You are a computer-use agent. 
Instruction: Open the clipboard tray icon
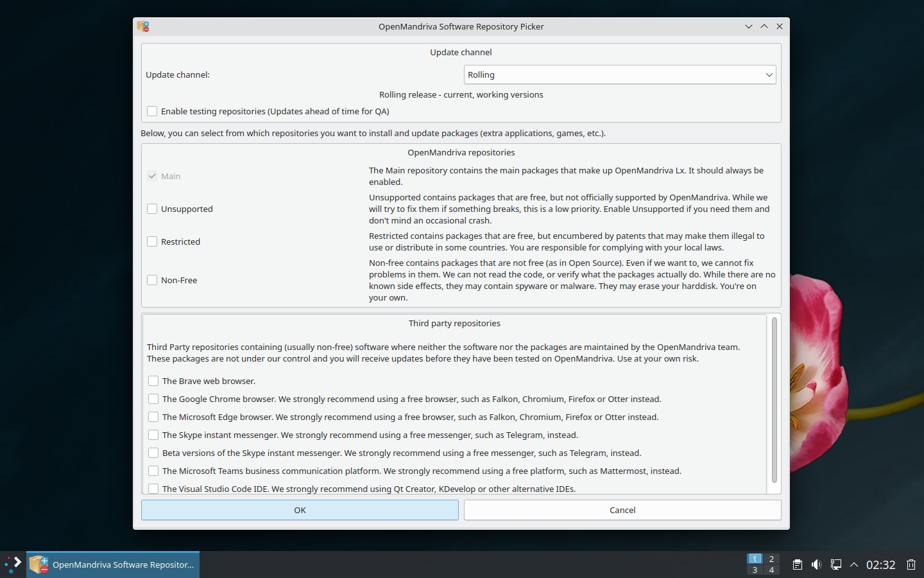tap(797, 565)
